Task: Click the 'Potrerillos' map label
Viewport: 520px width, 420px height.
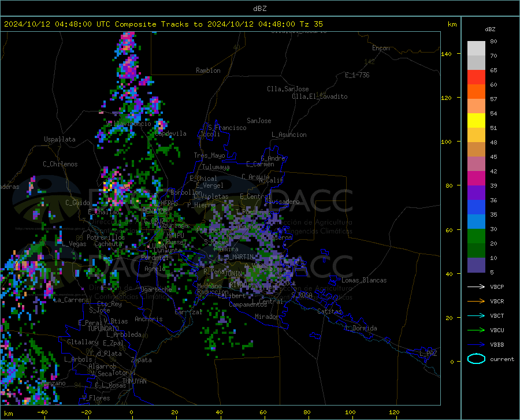Action: [106, 237]
